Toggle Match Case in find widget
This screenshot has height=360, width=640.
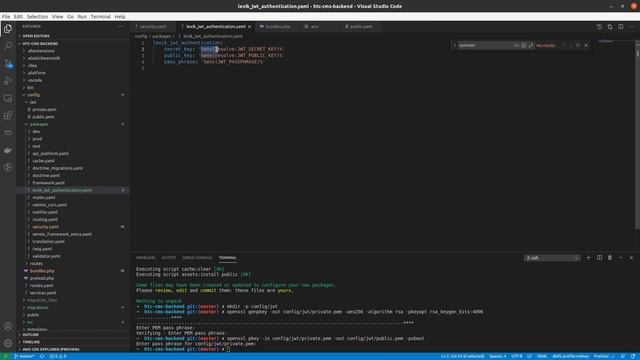(516, 45)
